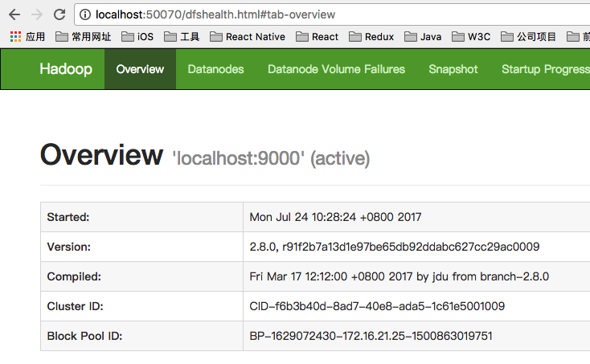Screen dimensions: 590x364
Task: Open the Startup Progress tab
Action: tap(546, 69)
